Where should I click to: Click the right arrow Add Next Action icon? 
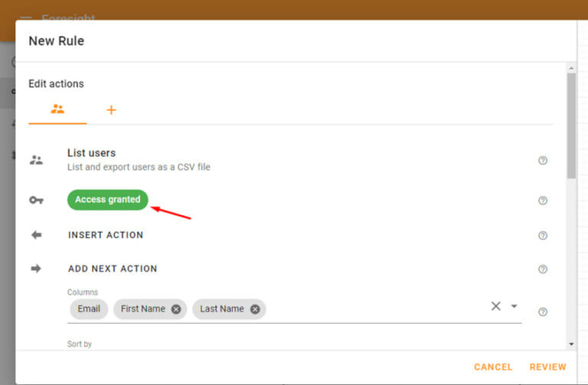coord(36,269)
